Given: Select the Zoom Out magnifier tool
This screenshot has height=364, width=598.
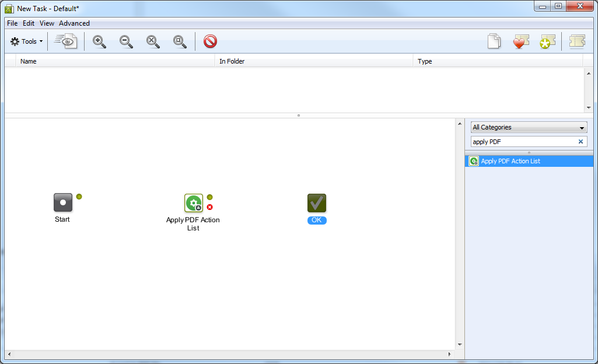Looking at the screenshot, I should click(126, 41).
